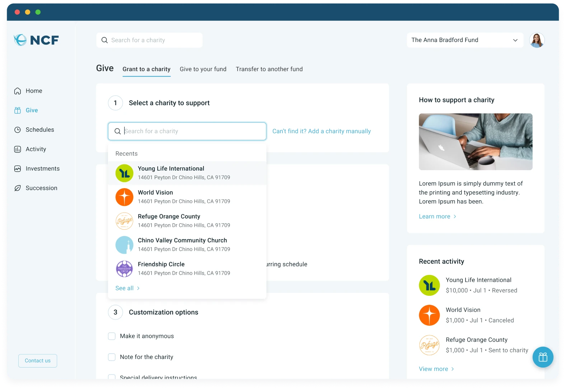This screenshot has height=392, width=566.
Task: Click Schedules label in sidebar
Action: click(x=40, y=130)
